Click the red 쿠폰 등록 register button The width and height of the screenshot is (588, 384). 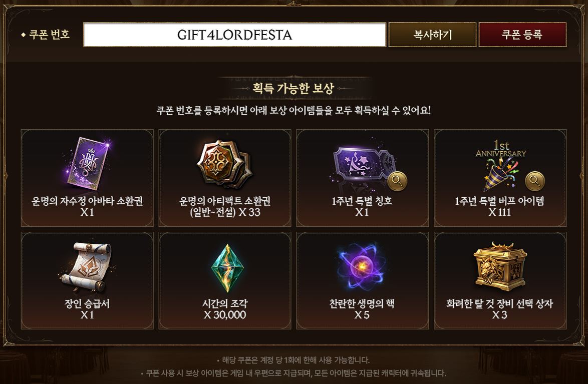(522, 35)
